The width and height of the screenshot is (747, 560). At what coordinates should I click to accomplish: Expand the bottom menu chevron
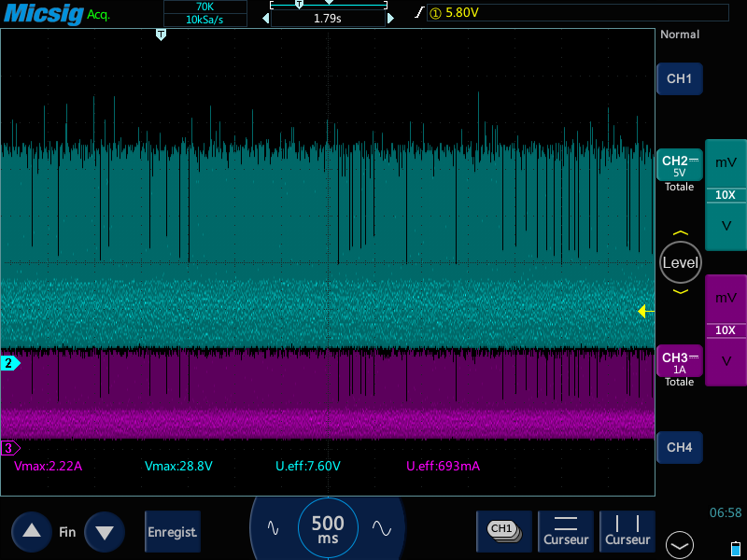pyautogui.click(x=680, y=545)
